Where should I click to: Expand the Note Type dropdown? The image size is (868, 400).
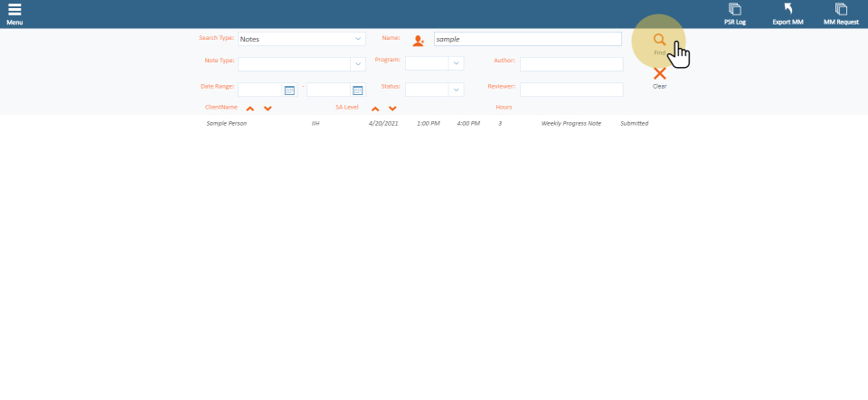(358, 64)
